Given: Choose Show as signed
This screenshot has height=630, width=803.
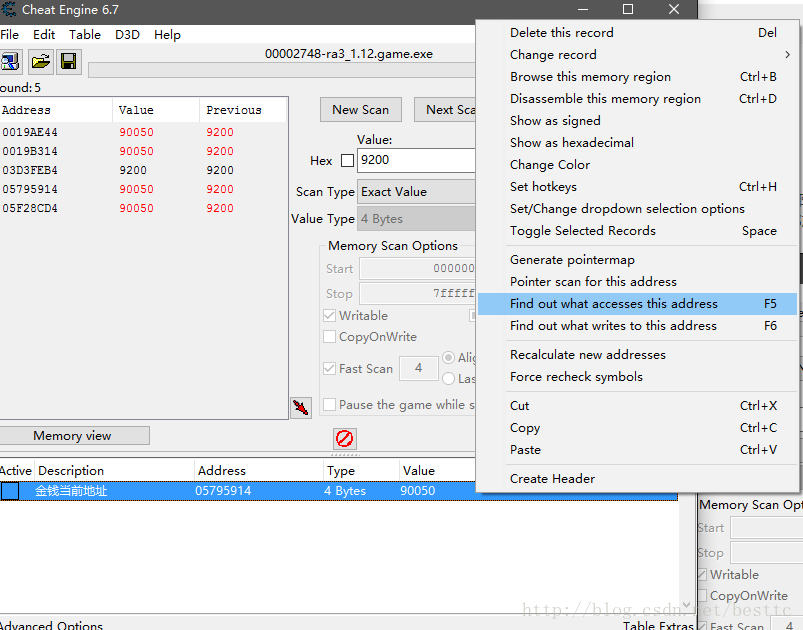Looking at the screenshot, I should [637, 121].
